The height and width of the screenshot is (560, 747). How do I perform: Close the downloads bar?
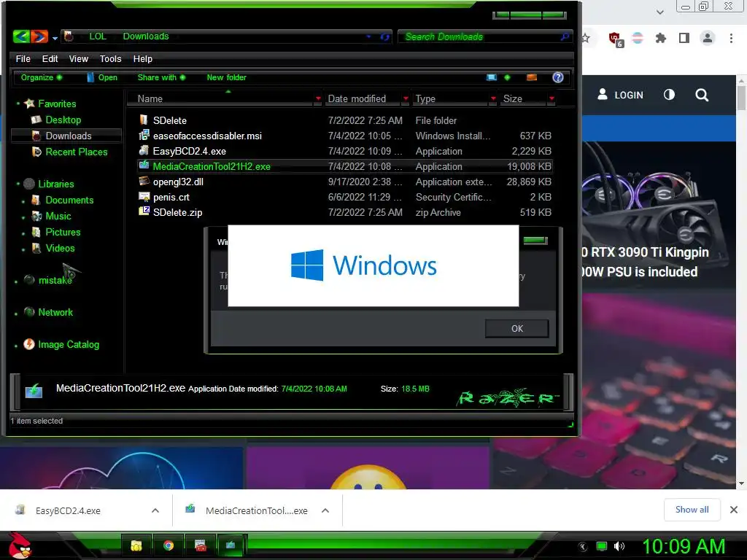pyautogui.click(x=734, y=510)
